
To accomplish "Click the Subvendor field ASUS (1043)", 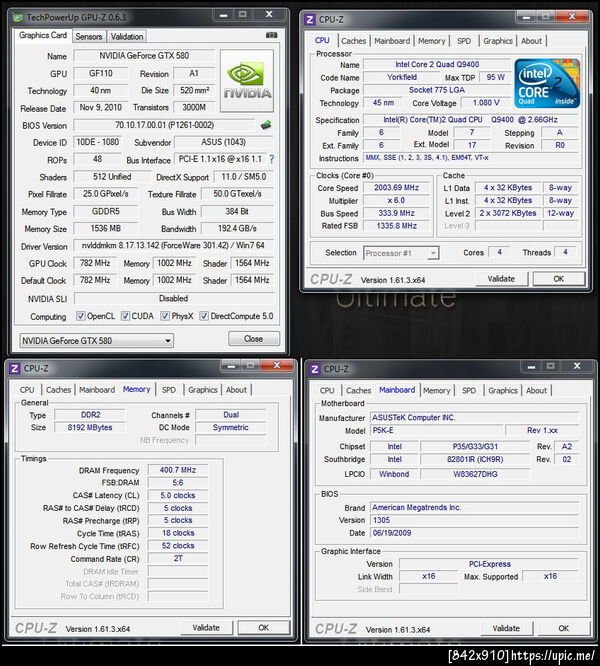I will click(223, 142).
